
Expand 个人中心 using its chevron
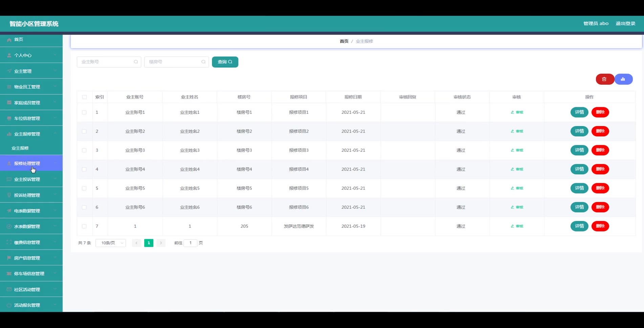click(x=55, y=55)
